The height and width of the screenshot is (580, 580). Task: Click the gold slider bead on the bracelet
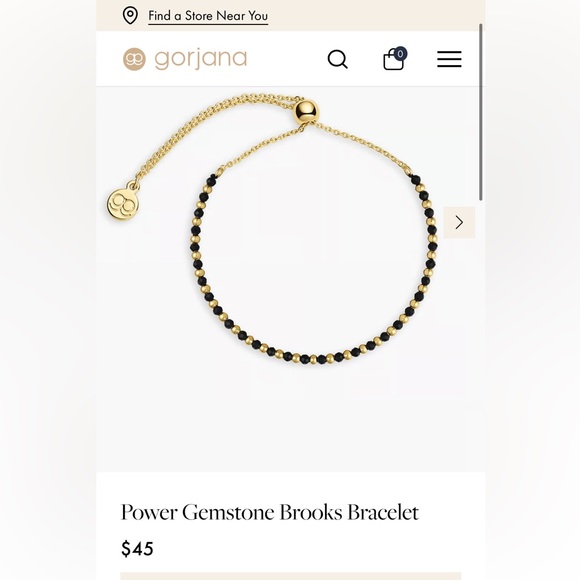306,111
